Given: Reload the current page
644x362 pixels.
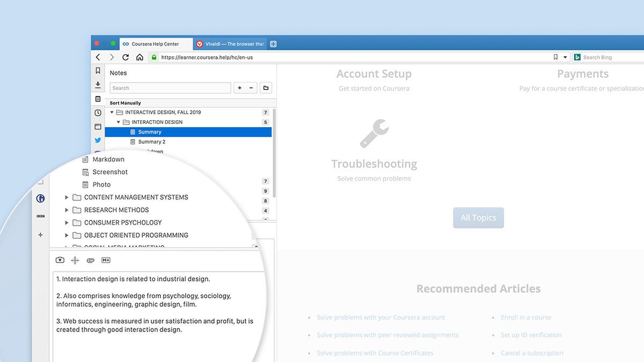Looking at the screenshot, I should [126, 57].
